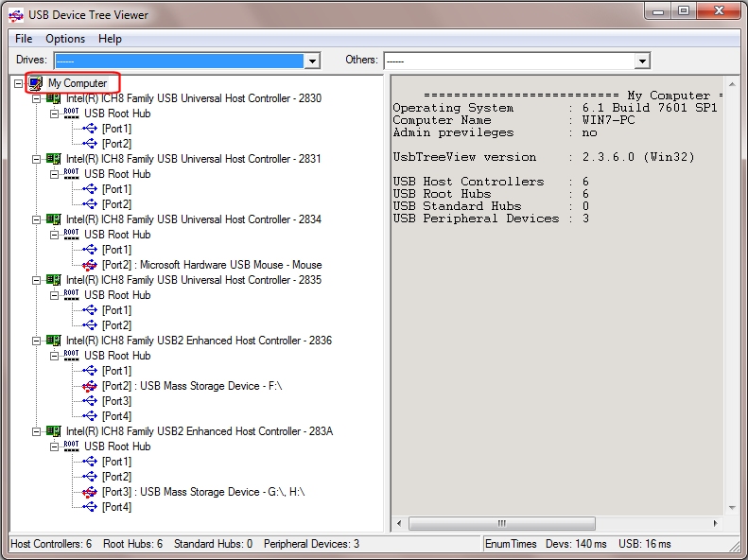This screenshot has height=560, width=748.
Task: Click right arrow of details horizontal scrollbar
Action: tap(715, 524)
